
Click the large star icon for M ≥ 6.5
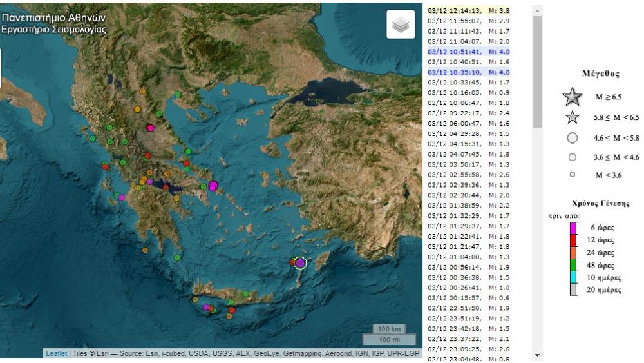pyautogui.click(x=572, y=97)
